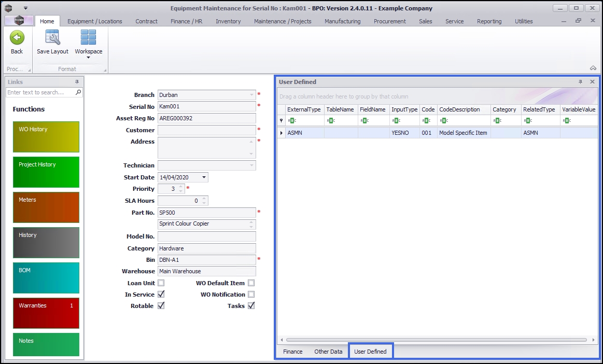Open the Technician dropdown list
This screenshot has height=364, width=603.
pyautogui.click(x=252, y=165)
